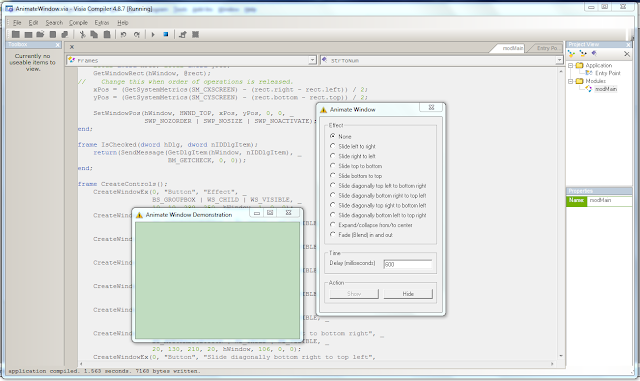Image resolution: width=640 pixels, height=381 pixels.
Task: Close the Toolbox panel
Action: point(58,45)
